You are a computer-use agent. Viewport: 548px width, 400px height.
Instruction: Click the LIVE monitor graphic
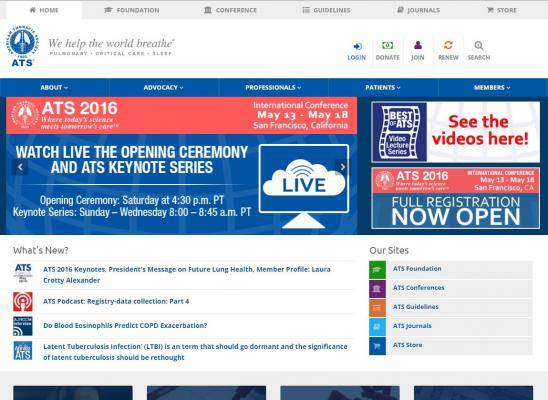[304, 186]
